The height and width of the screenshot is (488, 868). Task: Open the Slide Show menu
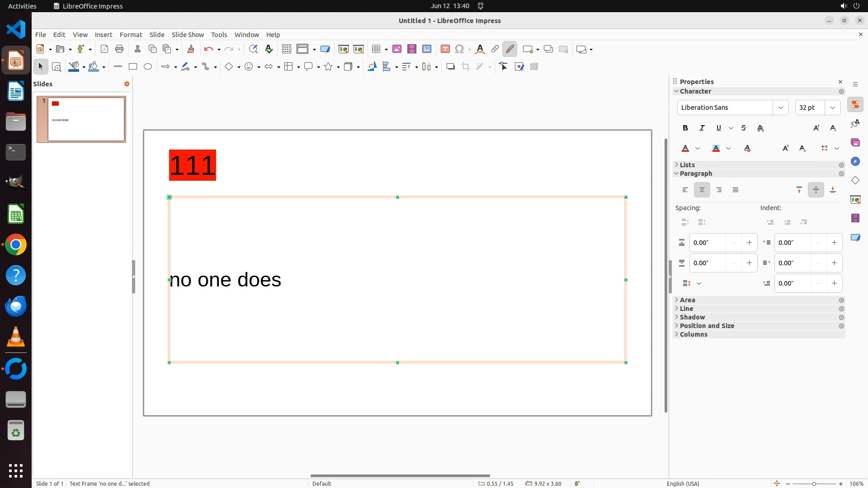[x=188, y=35]
